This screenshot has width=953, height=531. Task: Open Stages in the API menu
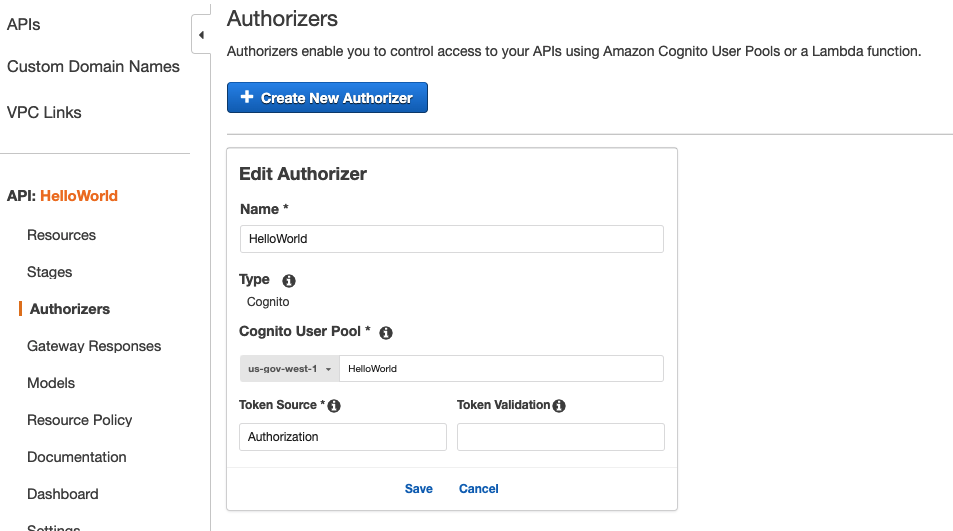coord(49,272)
